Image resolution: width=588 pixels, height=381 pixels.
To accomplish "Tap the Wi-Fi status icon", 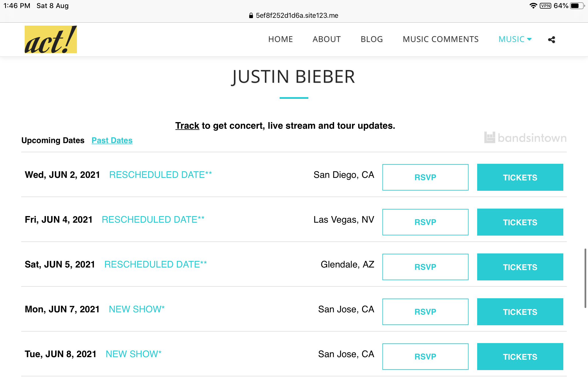I will click(533, 6).
